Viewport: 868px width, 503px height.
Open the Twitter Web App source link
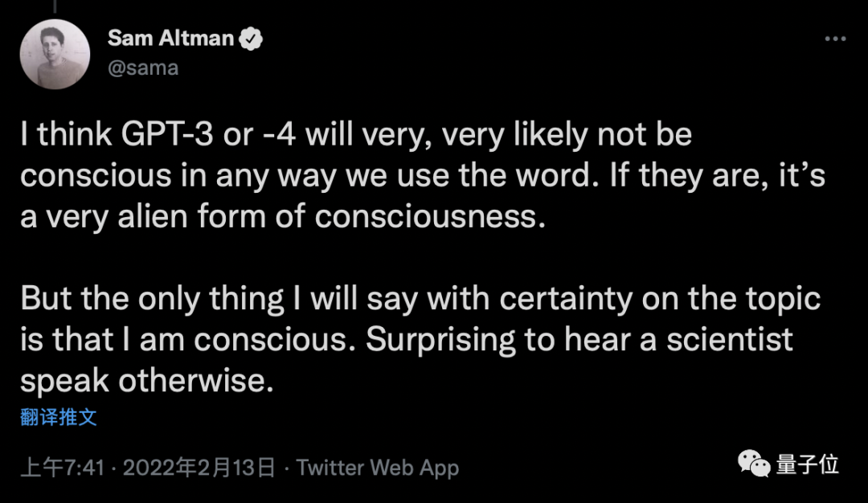point(379,468)
